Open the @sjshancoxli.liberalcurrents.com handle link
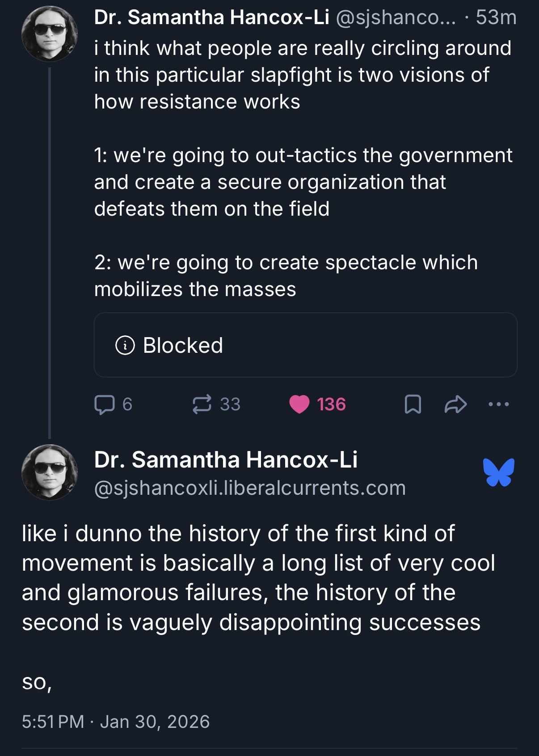 click(x=250, y=488)
